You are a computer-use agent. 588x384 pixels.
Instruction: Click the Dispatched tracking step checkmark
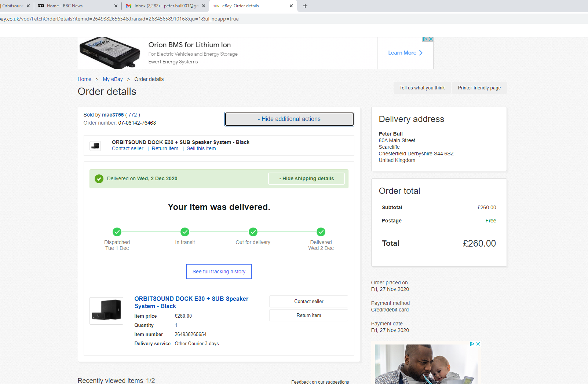click(117, 232)
